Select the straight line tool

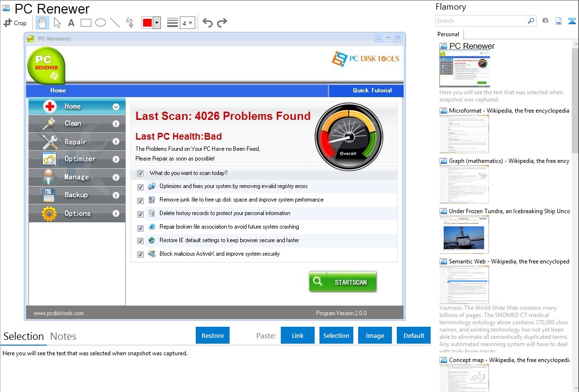click(x=115, y=23)
